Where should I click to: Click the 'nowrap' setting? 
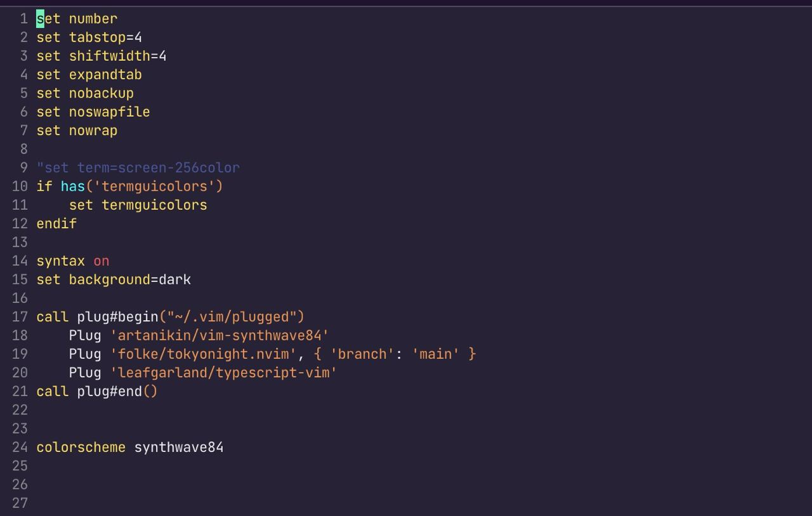(x=93, y=131)
